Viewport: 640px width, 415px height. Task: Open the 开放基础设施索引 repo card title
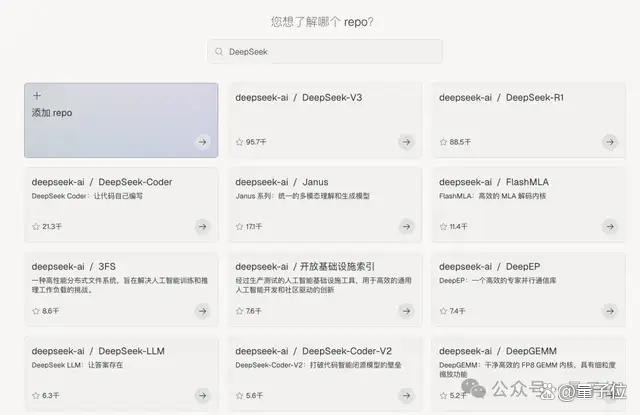[x=304, y=266]
